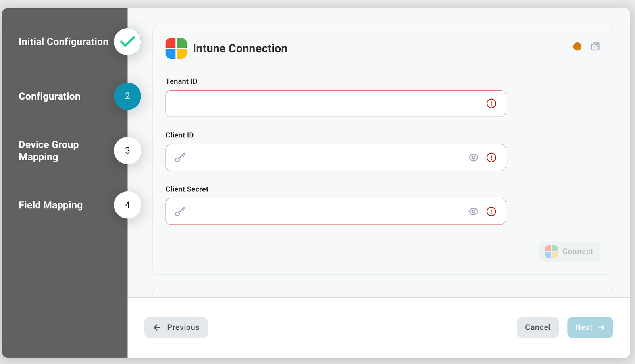Click step 3 circle in the sidebar
This screenshot has height=364, width=635.
coord(127,150)
